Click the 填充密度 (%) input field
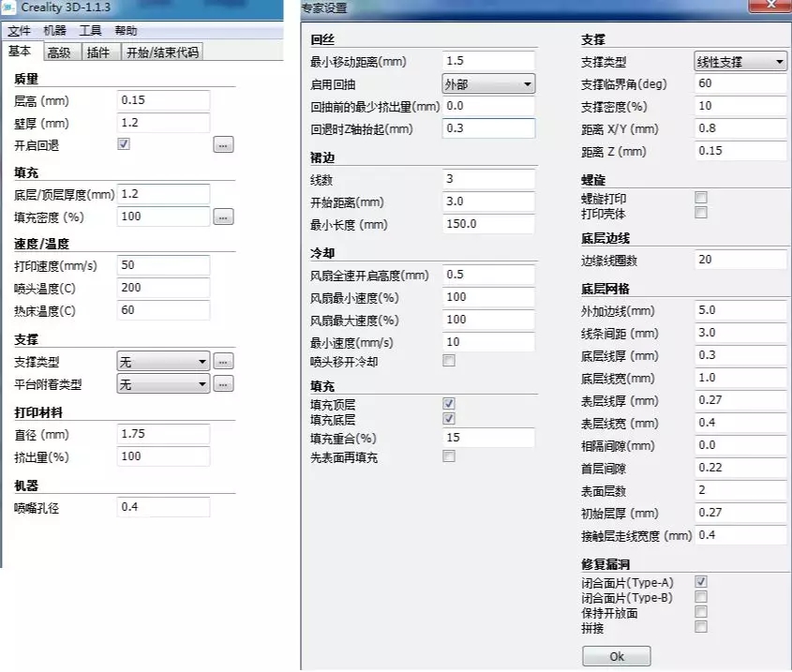 coord(163,217)
